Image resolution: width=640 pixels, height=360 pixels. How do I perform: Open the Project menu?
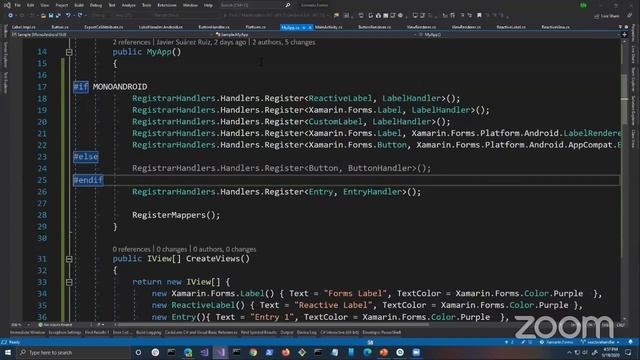pos(62,5)
